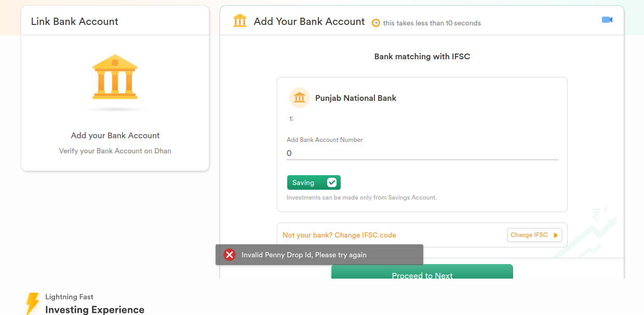
Task: Click 'Verify your Bank Account on Dhan' text
Action: [115, 151]
